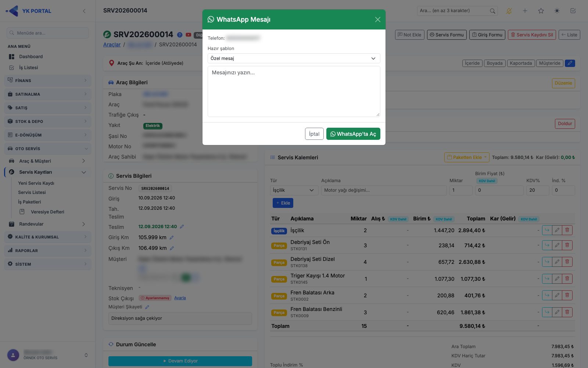Toggle light/dark theme sun icon
The image size is (588, 368).
(557, 11)
